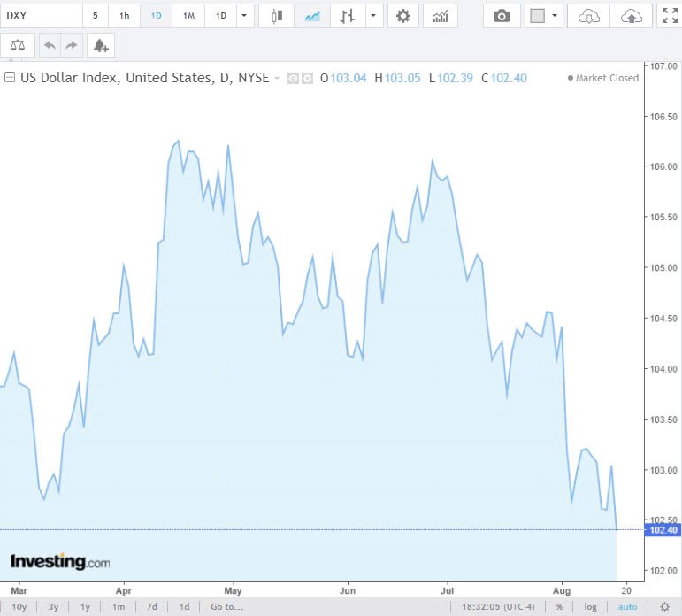Toggle percentage scale mode
The image size is (682, 616).
click(x=559, y=606)
